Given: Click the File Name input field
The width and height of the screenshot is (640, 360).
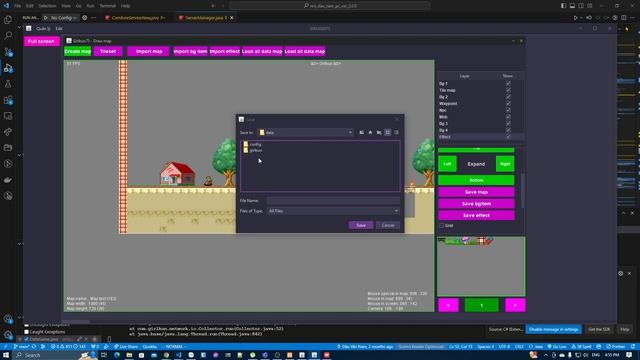Looking at the screenshot, I should coord(333,200).
